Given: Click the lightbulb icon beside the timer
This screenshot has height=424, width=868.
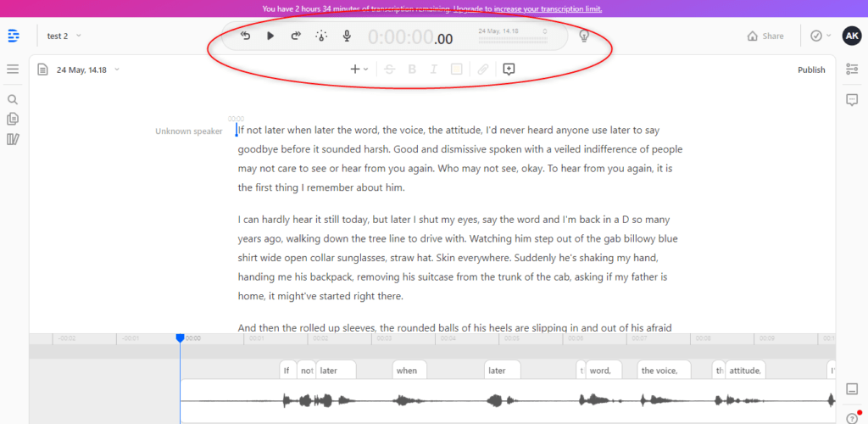Looking at the screenshot, I should point(584,36).
